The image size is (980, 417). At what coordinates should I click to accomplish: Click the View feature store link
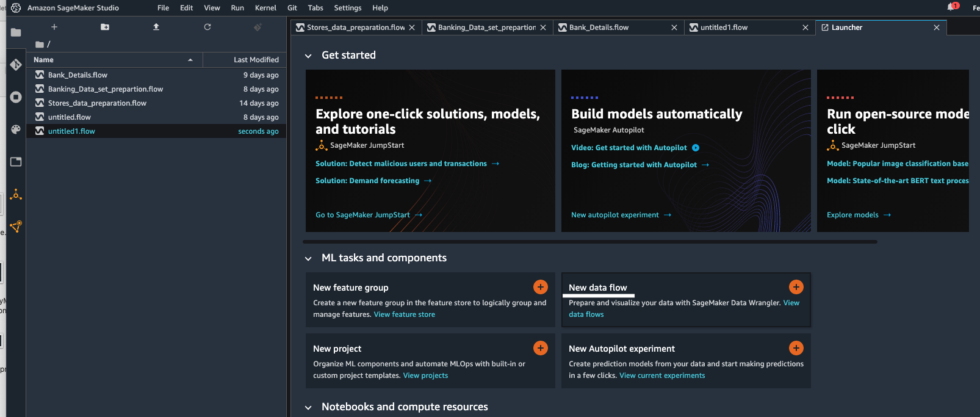404,314
